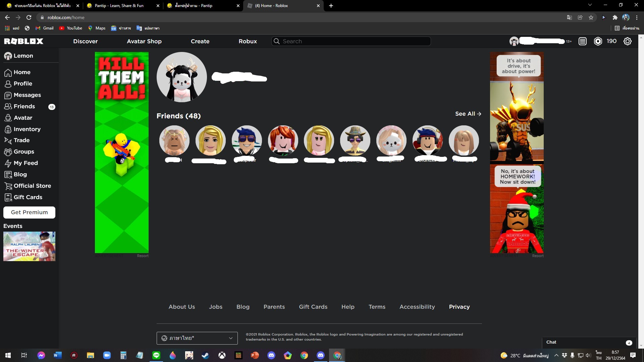Viewport: 644px width, 362px height.
Task: Open the red-haired friend's avatar
Action: coord(283,140)
